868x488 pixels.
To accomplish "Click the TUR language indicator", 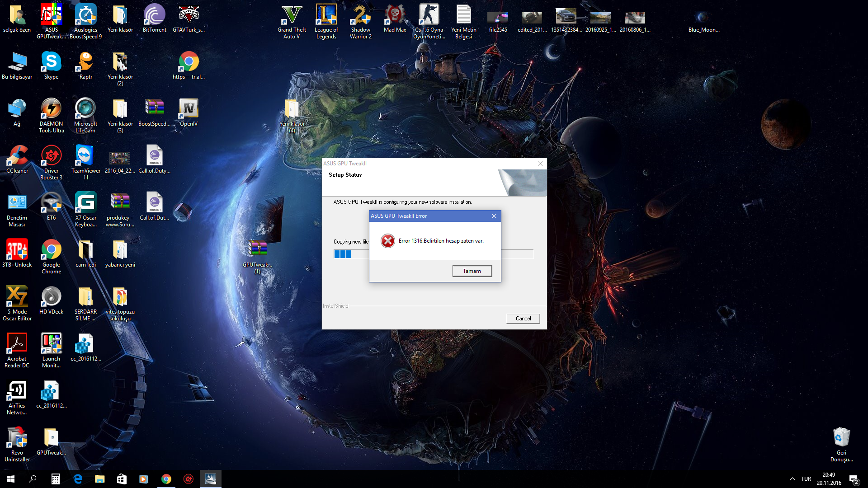I will point(806,479).
